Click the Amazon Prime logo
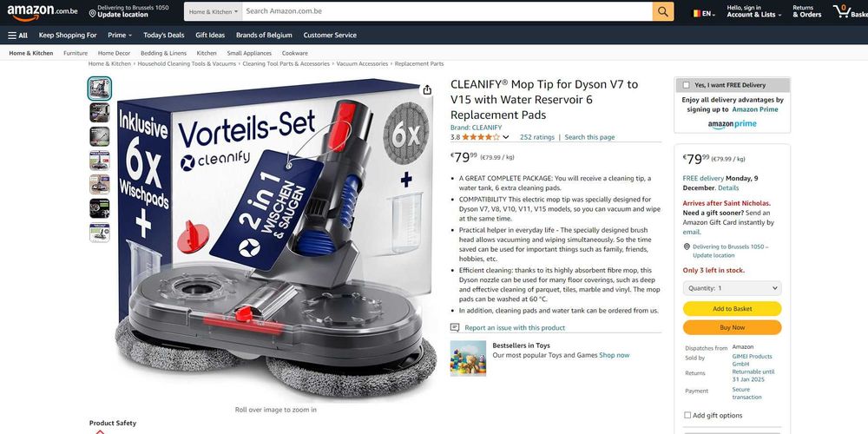Screen dimensions: 868x434 [732, 124]
